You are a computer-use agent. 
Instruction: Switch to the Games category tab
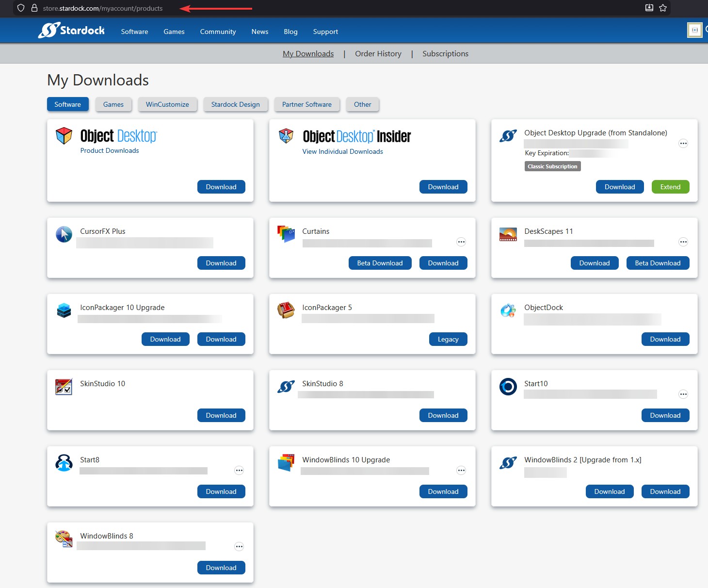(x=113, y=104)
